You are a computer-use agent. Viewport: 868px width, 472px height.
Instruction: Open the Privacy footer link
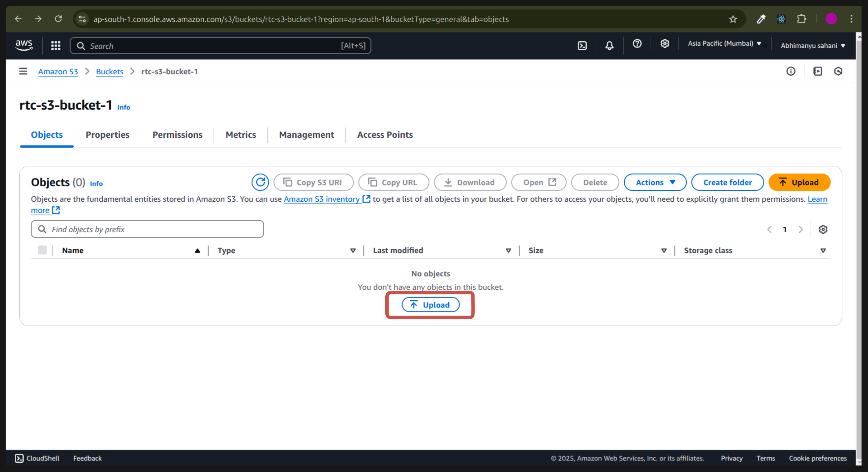click(732, 458)
